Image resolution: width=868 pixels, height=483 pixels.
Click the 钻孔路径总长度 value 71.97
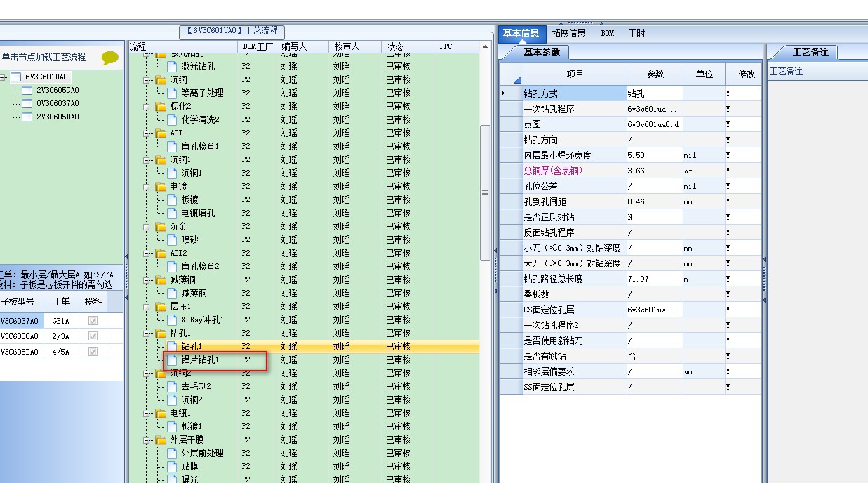[655, 279]
